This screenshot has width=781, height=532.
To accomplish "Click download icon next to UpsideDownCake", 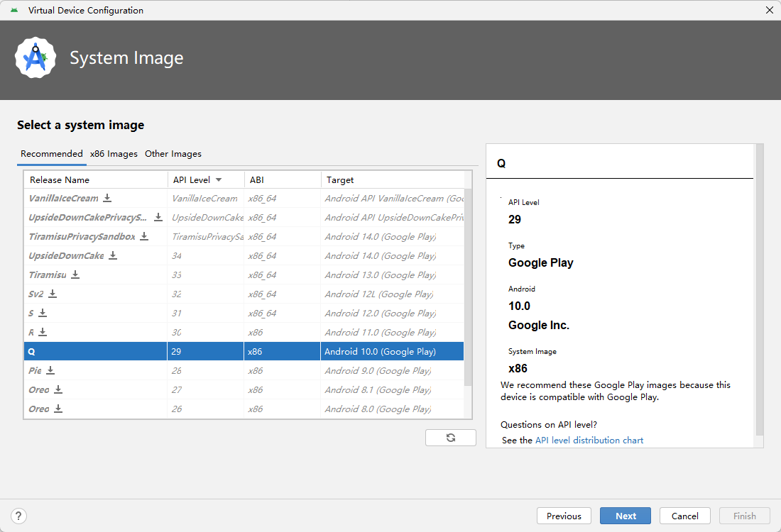I will 113,255.
